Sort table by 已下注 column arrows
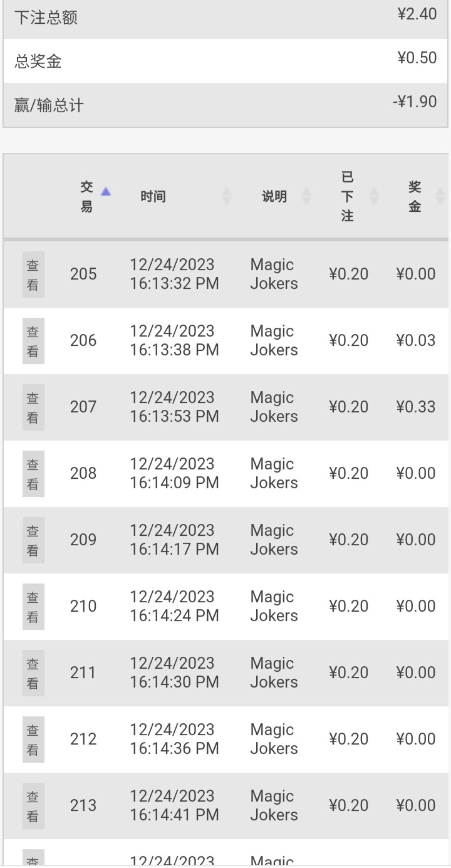The height and width of the screenshot is (868, 451). (x=374, y=197)
